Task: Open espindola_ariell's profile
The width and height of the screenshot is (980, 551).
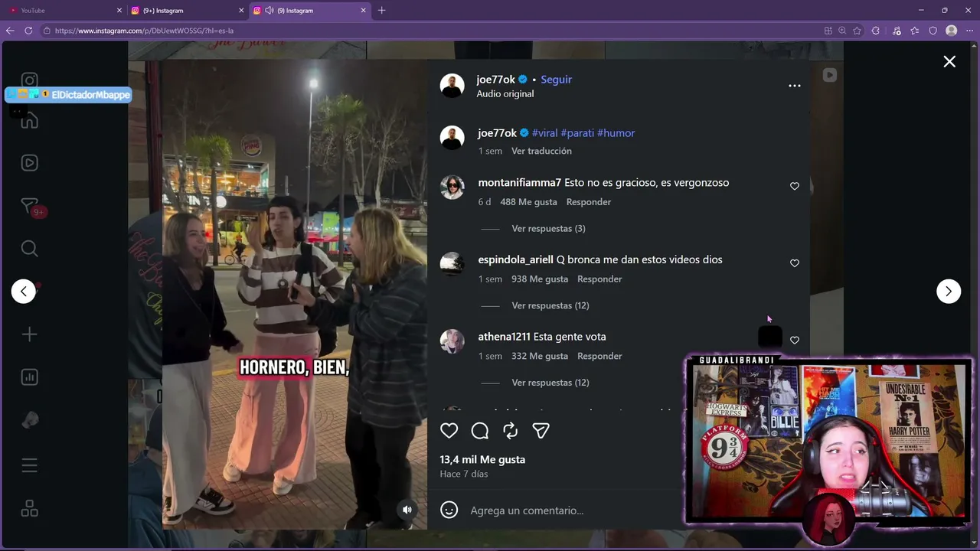Action: click(515, 260)
